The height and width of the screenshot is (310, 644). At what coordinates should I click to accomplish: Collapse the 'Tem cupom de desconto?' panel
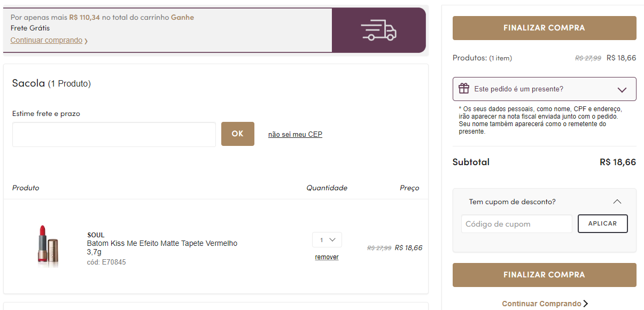pyautogui.click(x=617, y=202)
